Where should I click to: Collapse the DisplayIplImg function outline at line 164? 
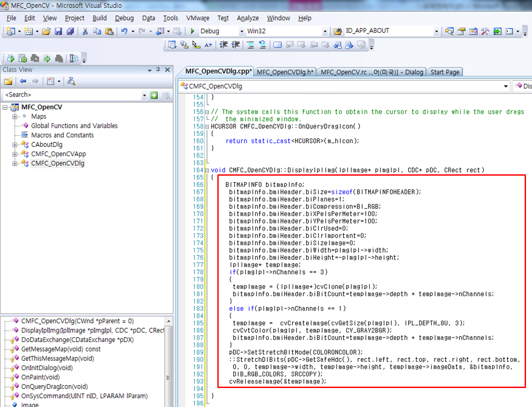pyautogui.click(x=207, y=170)
